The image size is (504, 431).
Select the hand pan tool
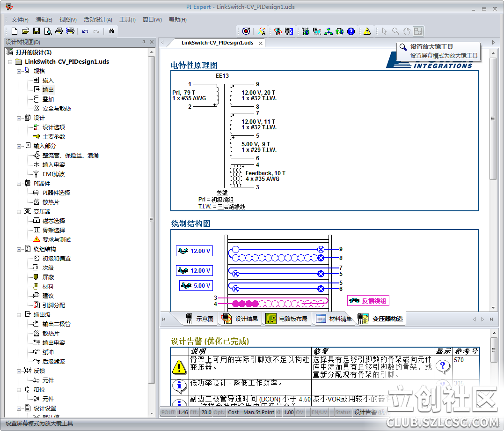point(407,31)
